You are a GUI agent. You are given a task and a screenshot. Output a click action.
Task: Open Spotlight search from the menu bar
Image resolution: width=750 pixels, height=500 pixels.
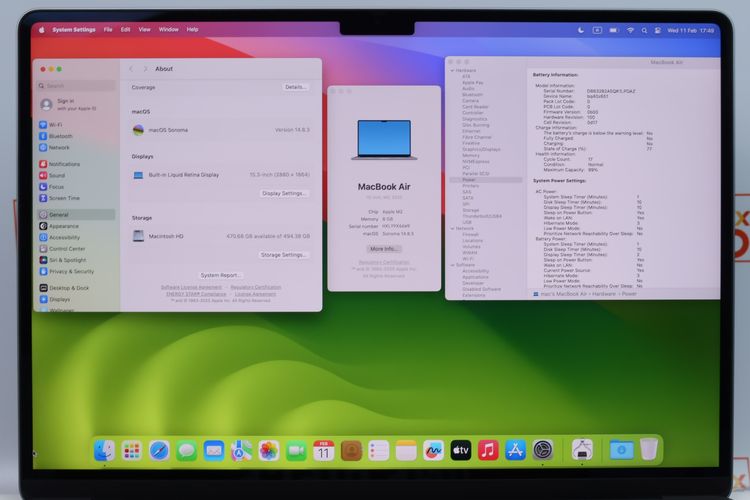(644, 31)
